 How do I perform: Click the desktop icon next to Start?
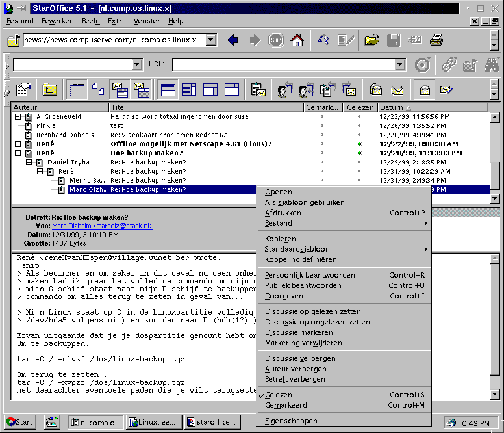point(52,422)
